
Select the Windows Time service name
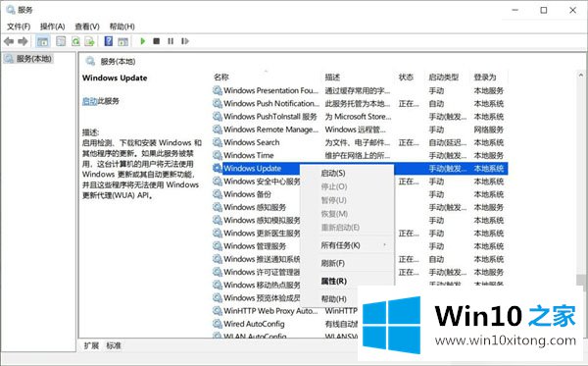(249, 155)
